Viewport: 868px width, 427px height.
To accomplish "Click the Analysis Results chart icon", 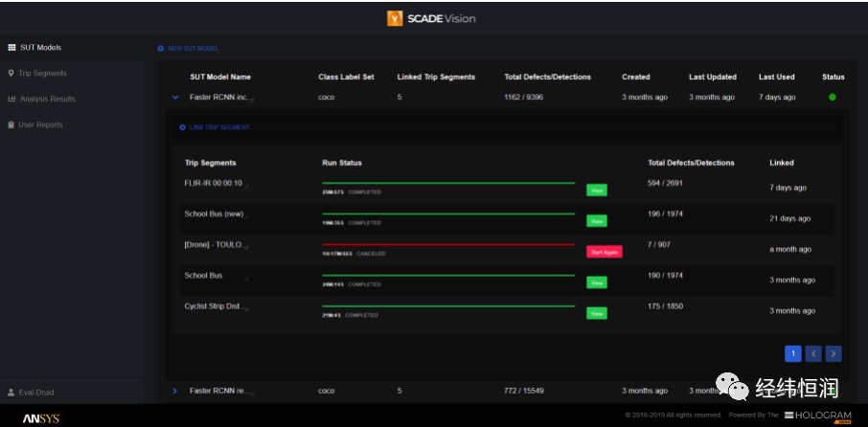I will [11, 99].
